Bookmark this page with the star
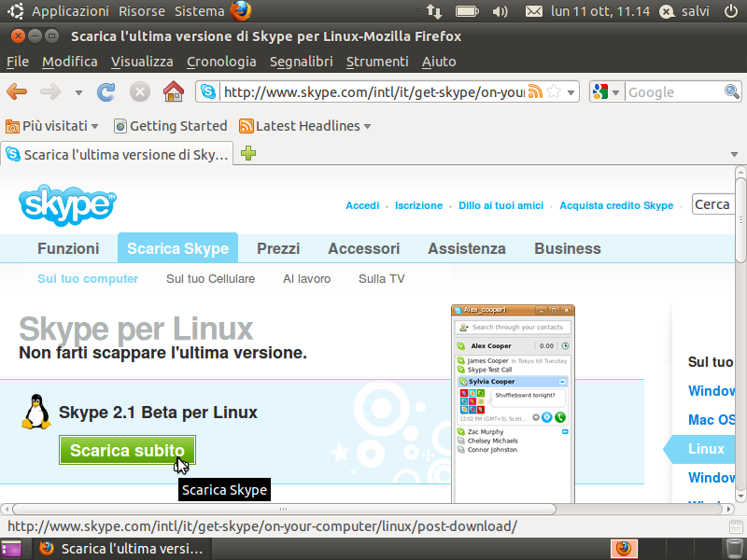The image size is (747, 560). click(x=554, y=91)
